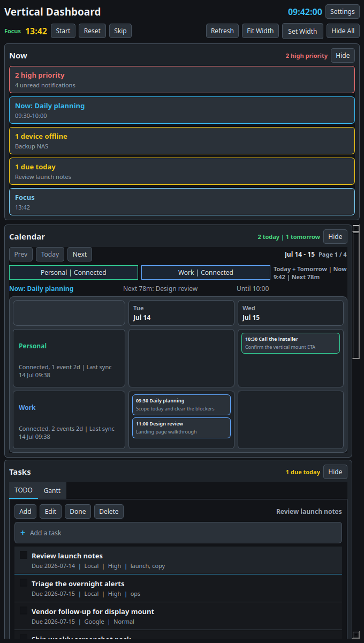This screenshot has width=364, height=643.
Task: Select the Wed Jul 15 column header
Action: 291,313
